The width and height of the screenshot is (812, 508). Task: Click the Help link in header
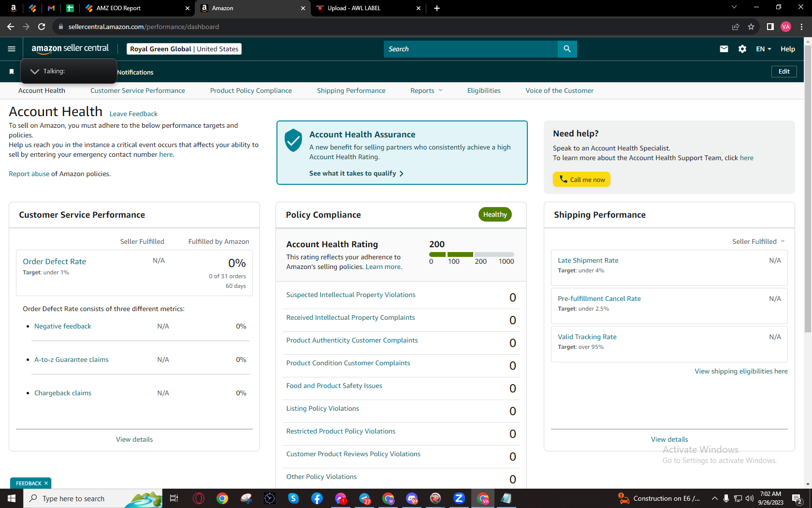pyautogui.click(x=788, y=49)
